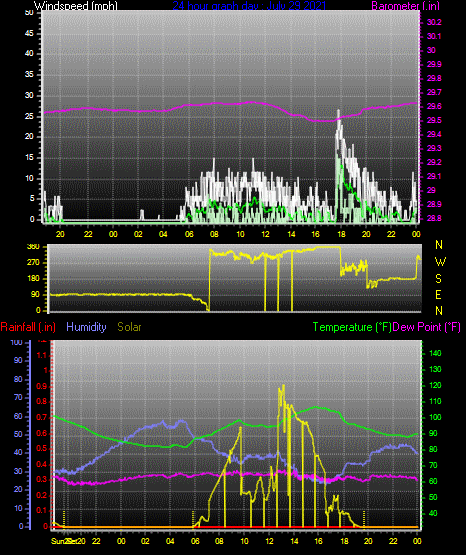Click the 0.7 rainfall scale value

pyautogui.click(x=42, y=417)
